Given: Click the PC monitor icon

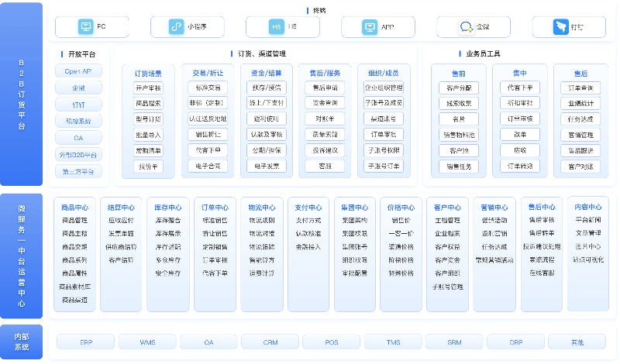Looking at the screenshot, I should (85, 27).
